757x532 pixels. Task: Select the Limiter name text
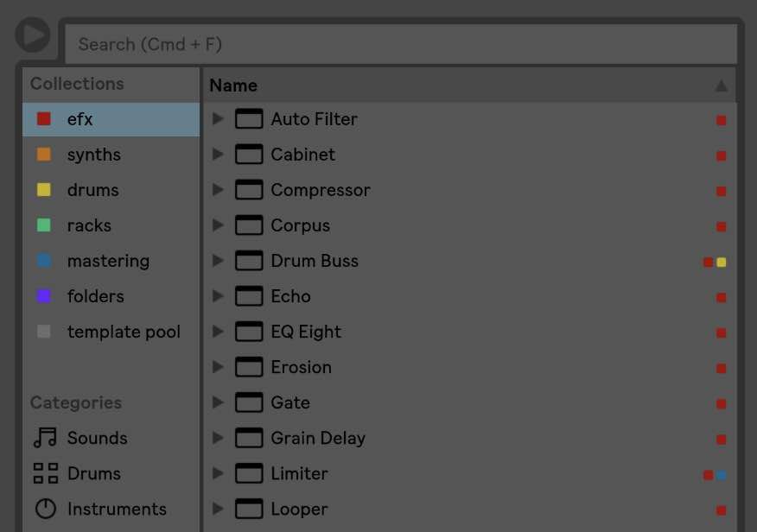pos(299,473)
